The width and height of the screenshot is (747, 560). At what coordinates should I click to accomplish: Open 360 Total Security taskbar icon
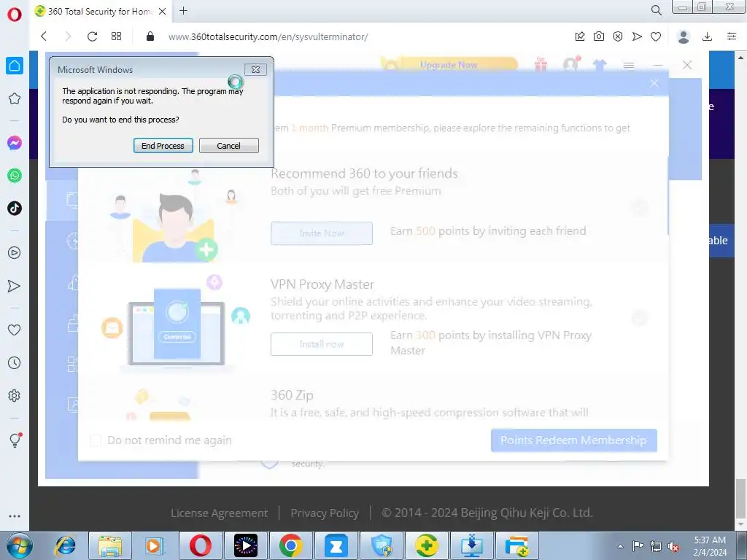427,546
